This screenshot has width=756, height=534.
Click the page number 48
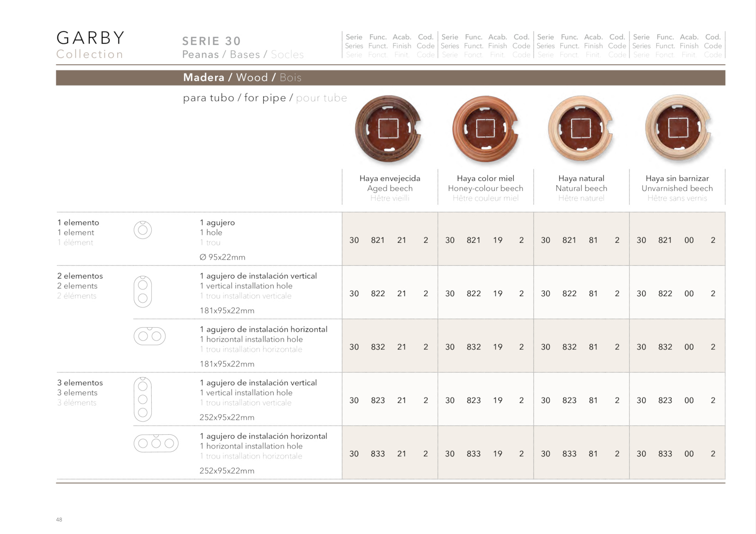[59, 519]
